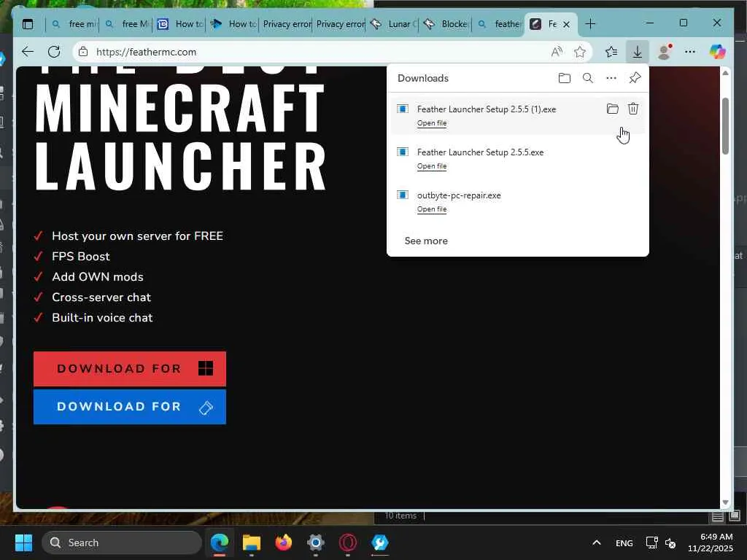Switch to first Privacy error tab
Image resolution: width=747 pixels, height=560 pixels.
[286, 24]
